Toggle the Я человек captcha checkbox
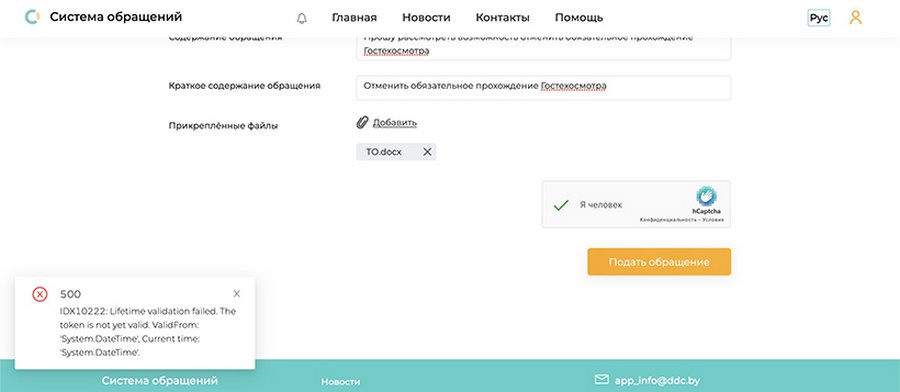This screenshot has width=900, height=392. click(x=561, y=205)
